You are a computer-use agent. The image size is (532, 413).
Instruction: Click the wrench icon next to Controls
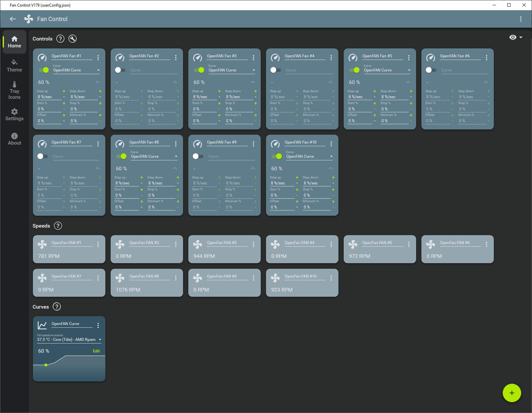tap(72, 39)
